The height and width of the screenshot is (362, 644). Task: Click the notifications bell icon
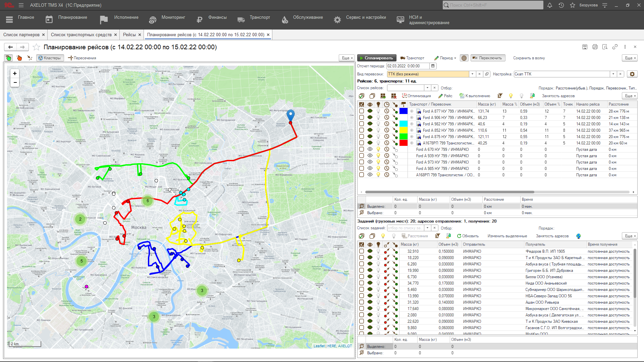pos(550,5)
